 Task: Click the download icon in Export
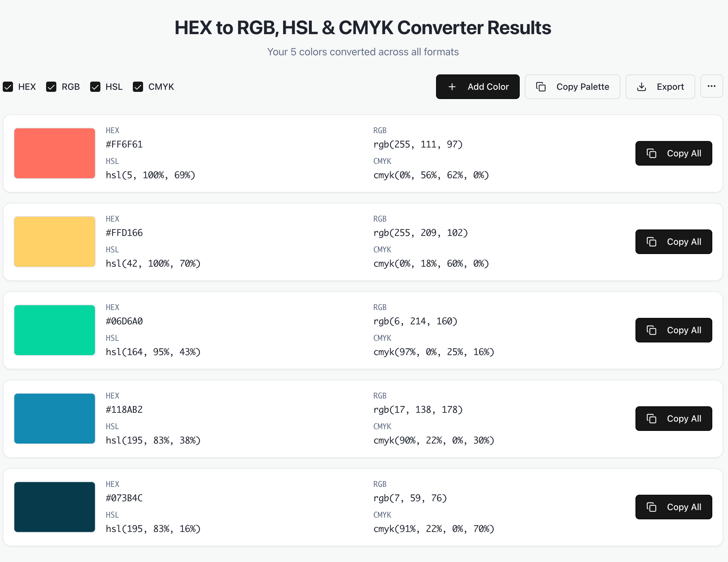642,87
